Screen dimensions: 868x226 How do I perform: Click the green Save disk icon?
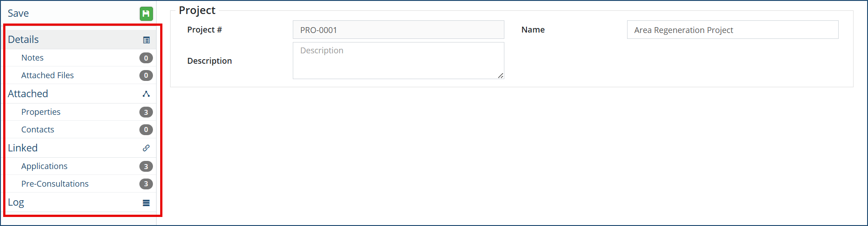tap(146, 14)
